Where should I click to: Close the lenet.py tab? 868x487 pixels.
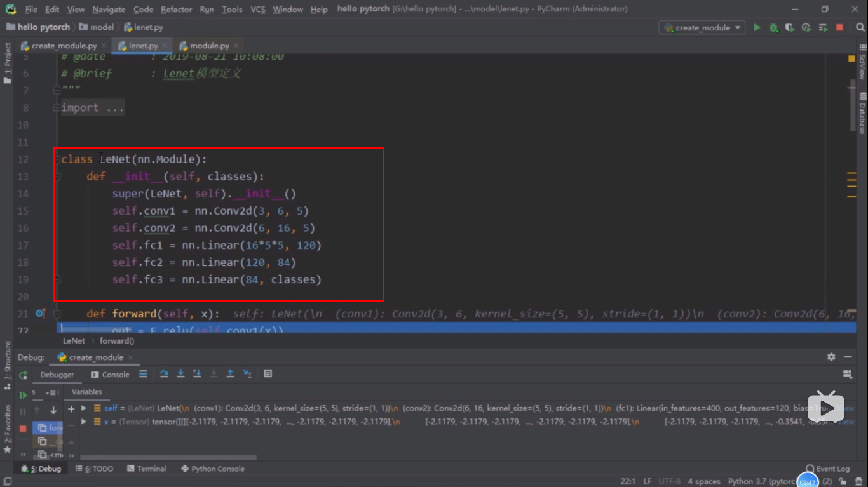tap(165, 46)
